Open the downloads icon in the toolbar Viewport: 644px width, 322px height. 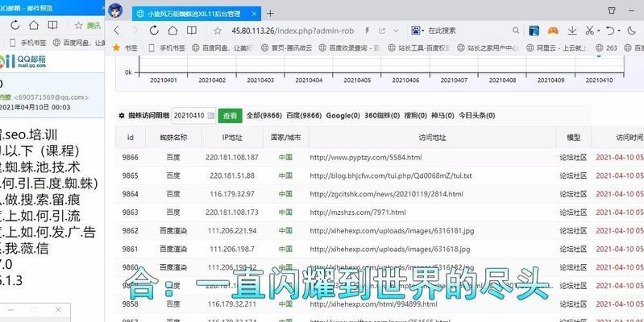(572, 31)
